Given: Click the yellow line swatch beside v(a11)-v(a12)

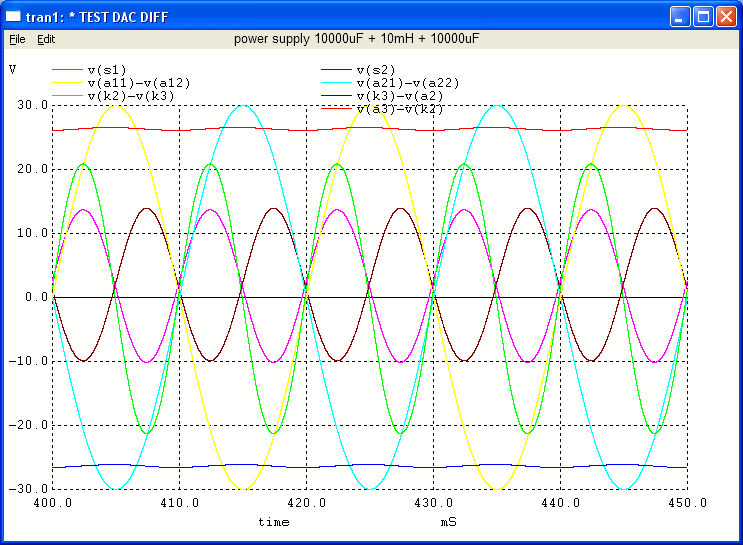Looking at the screenshot, I should (68, 82).
